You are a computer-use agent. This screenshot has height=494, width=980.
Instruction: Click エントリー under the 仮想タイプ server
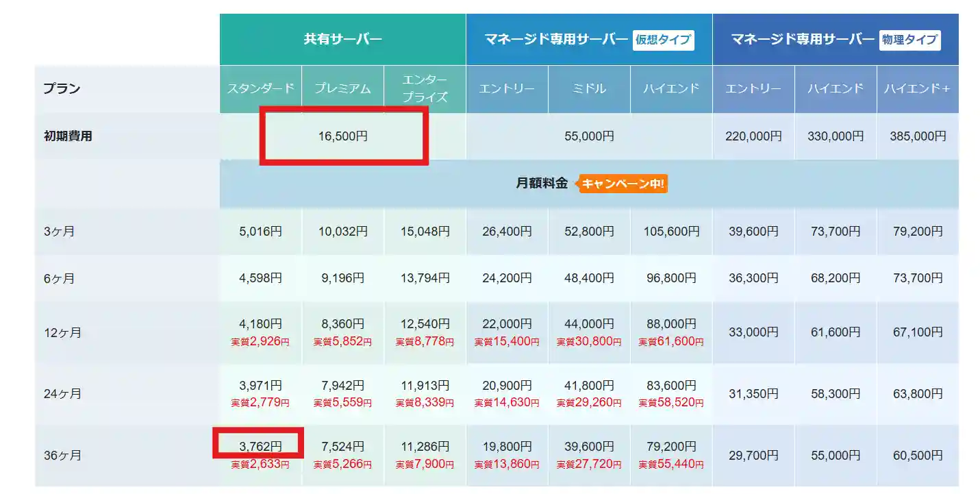507,88
